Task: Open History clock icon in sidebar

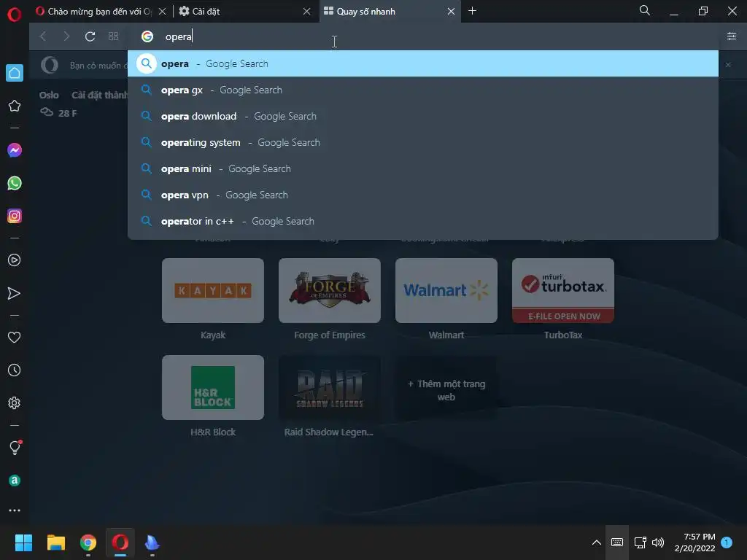Action: tap(15, 370)
